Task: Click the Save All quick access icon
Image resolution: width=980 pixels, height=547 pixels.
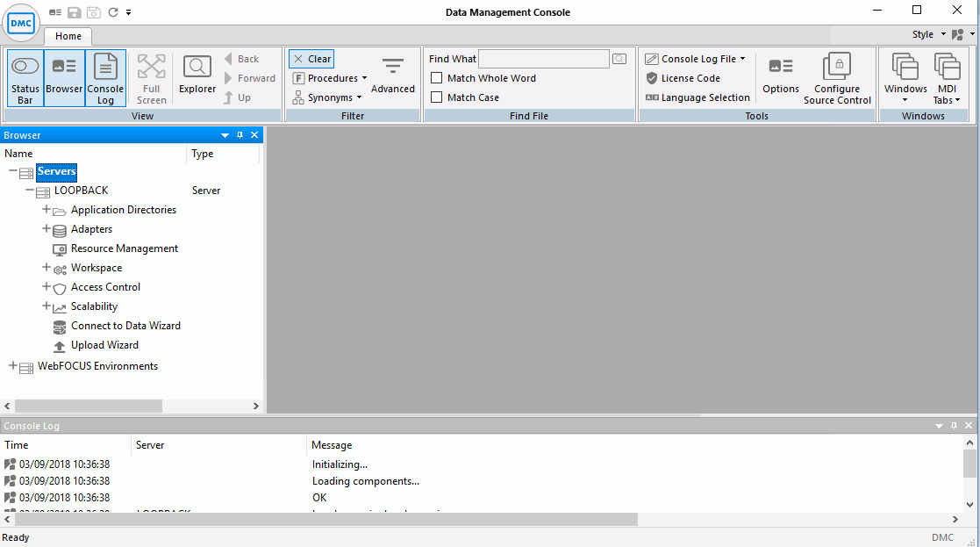Action: 93,12
